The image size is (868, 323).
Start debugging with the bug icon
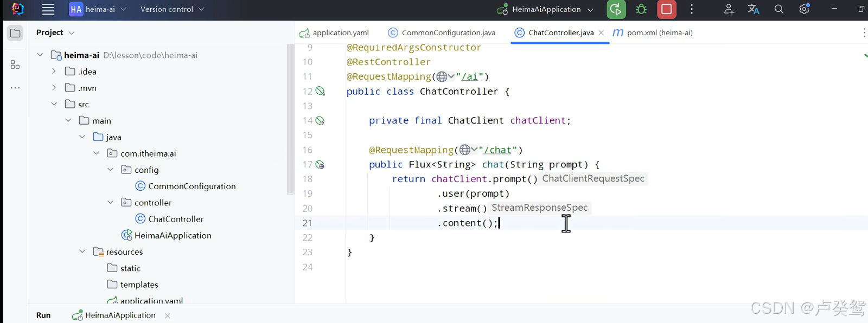(641, 9)
